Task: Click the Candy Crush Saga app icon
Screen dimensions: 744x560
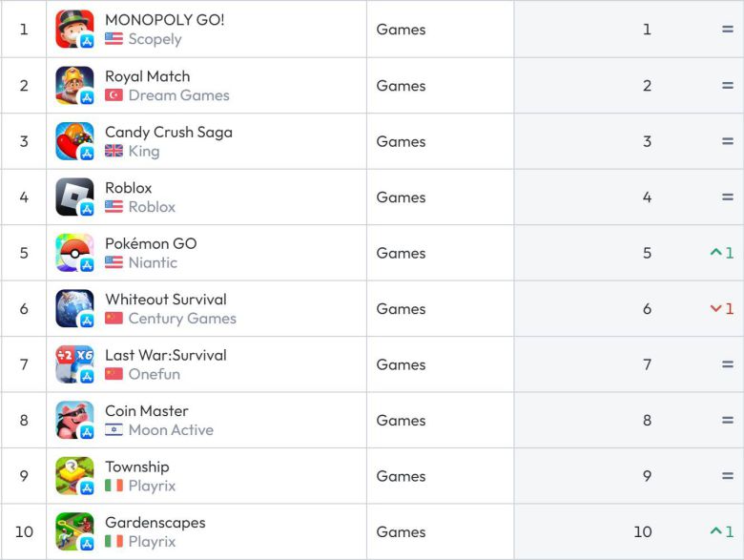Action: pos(74,140)
